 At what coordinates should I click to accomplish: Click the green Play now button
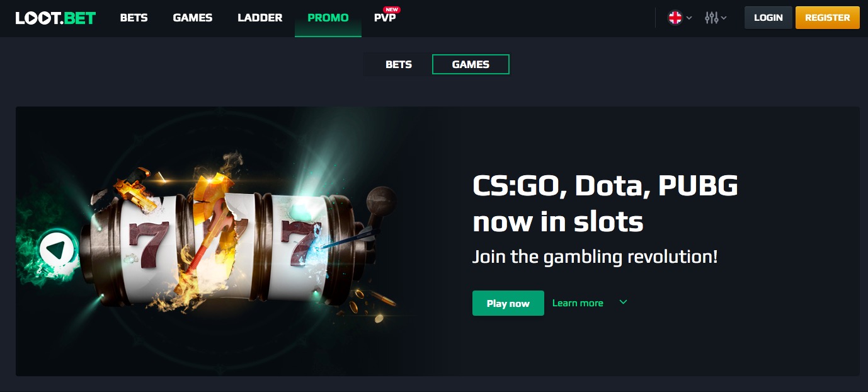[x=508, y=303]
